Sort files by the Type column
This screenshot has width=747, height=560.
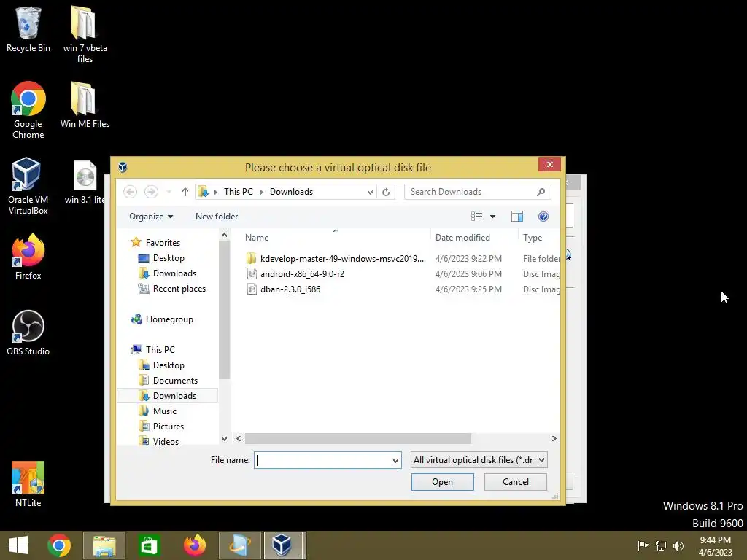coord(533,238)
